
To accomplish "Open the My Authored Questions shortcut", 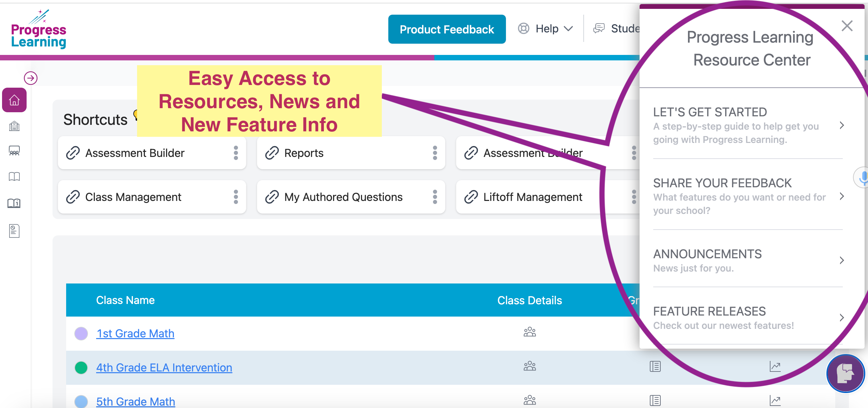I will point(351,197).
